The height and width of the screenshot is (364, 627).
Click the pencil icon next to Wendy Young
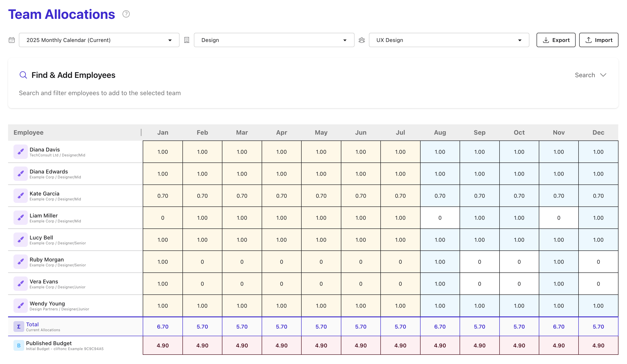(21, 305)
